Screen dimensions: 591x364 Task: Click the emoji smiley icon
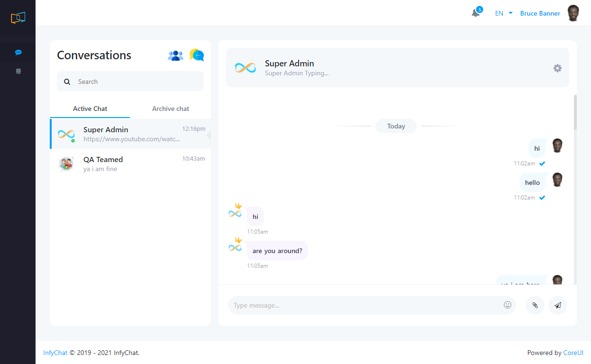click(508, 305)
